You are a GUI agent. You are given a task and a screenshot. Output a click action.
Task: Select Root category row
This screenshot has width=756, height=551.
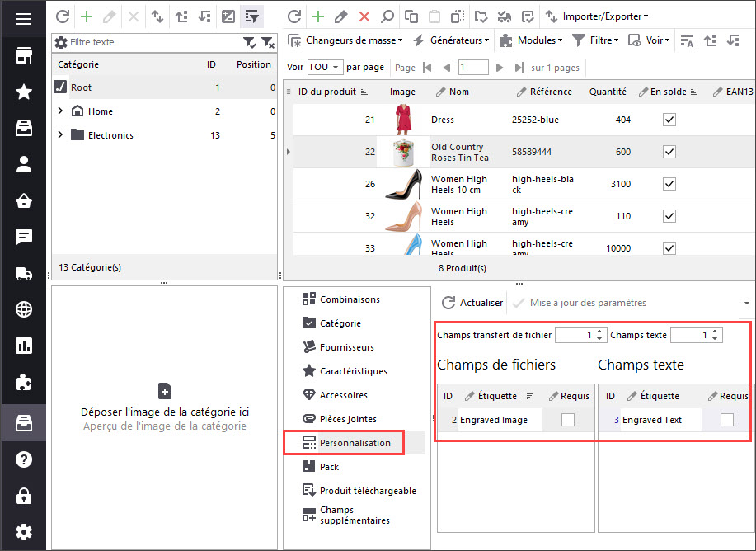[164, 87]
